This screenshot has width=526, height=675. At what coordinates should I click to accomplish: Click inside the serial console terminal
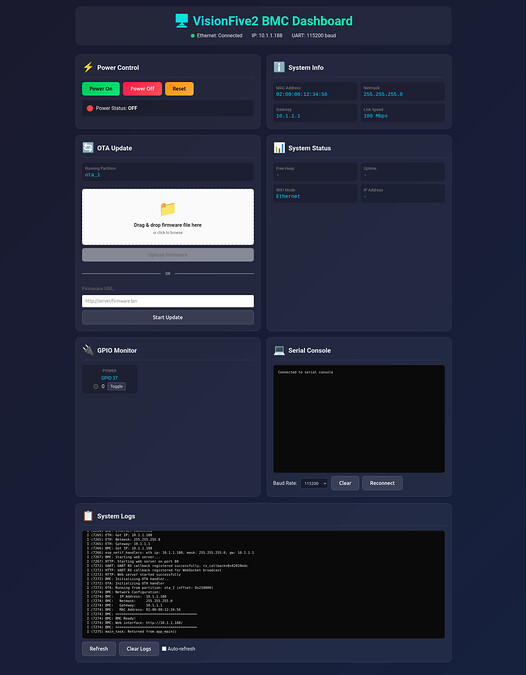pos(359,419)
